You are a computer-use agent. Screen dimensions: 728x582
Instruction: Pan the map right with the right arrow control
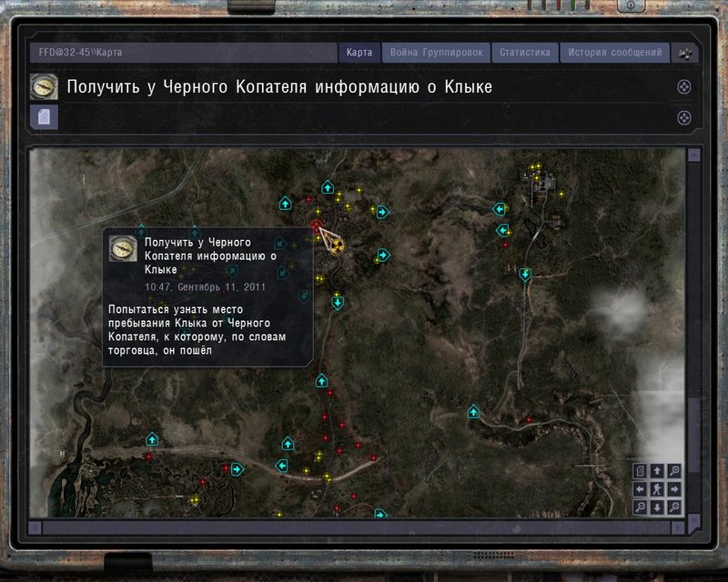tap(674, 488)
